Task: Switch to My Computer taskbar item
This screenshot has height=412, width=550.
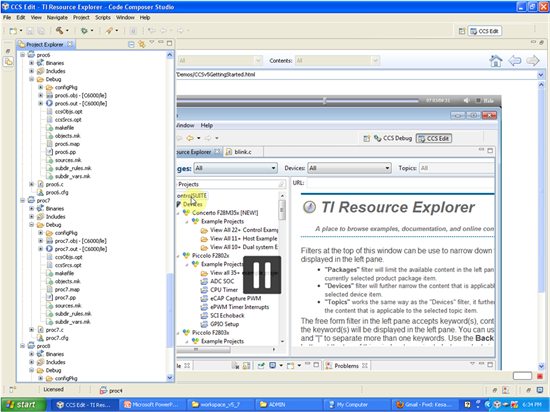Action: click(356, 405)
